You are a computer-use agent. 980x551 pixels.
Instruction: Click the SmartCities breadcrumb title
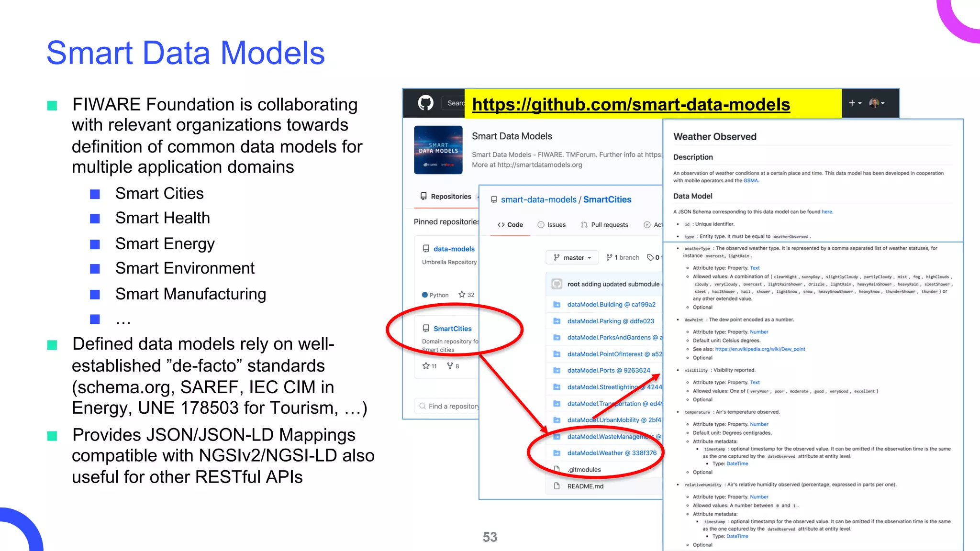(607, 199)
